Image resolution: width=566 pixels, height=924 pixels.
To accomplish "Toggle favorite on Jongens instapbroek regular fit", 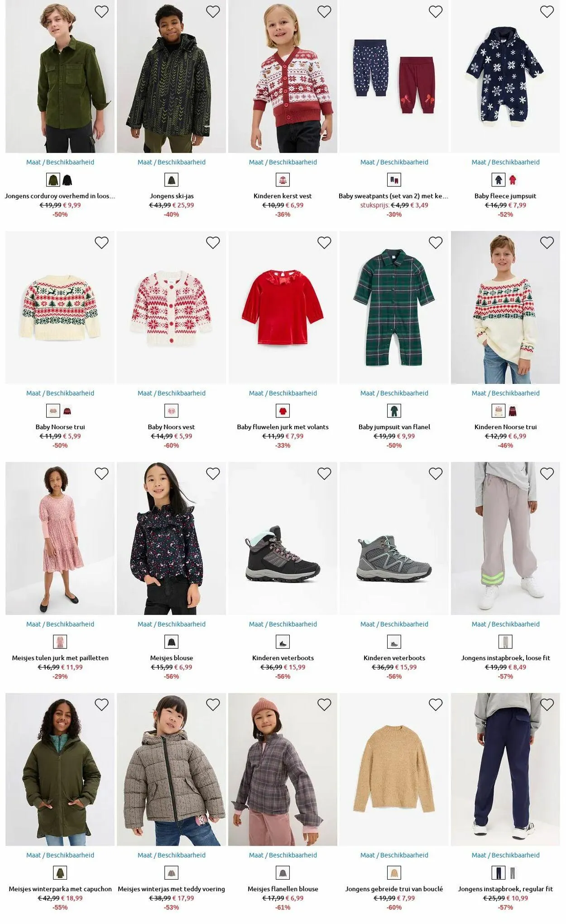I will click(547, 704).
